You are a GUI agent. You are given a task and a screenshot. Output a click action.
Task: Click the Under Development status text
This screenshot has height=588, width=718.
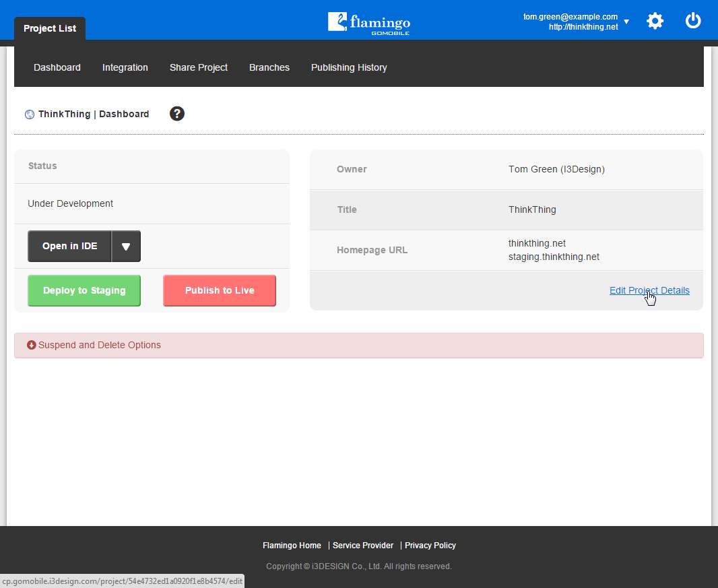(71, 204)
